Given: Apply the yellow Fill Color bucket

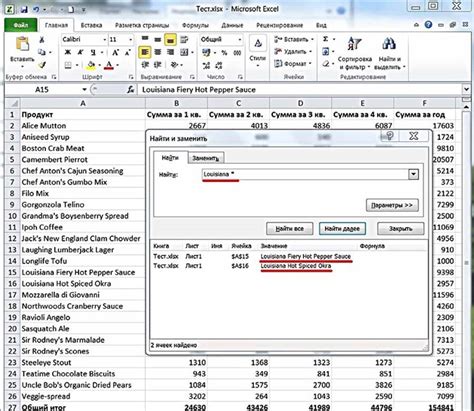Looking at the screenshot, I should [91, 65].
